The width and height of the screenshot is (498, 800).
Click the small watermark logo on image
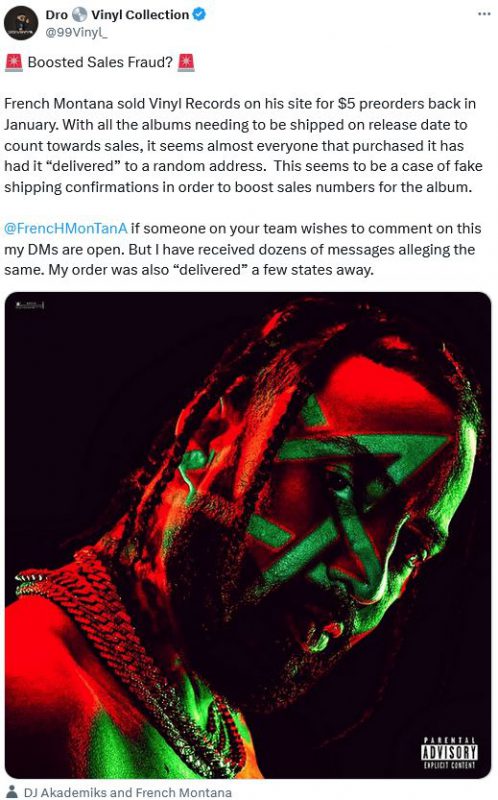tap(30, 305)
